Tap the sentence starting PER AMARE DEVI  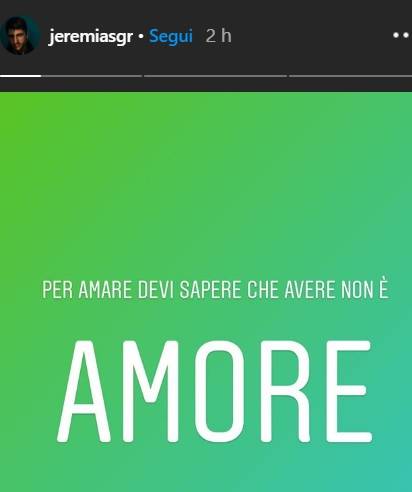click(x=216, y=289)
